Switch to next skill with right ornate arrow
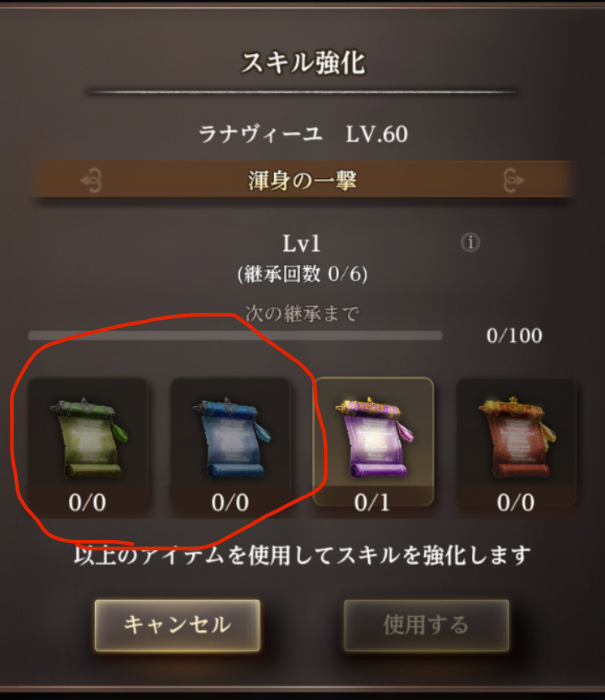605x700 pixels. (513, 180)
